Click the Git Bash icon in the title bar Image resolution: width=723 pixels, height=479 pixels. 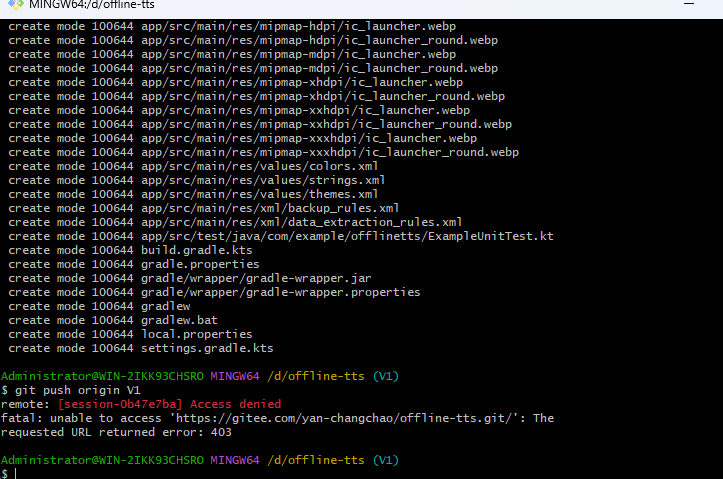[x=16, y=5]
